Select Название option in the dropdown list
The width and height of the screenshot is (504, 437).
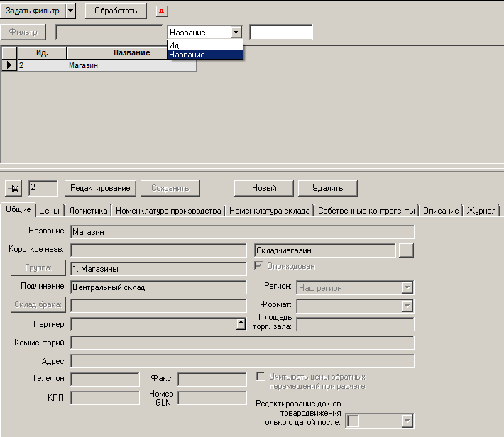click(205, 55)
